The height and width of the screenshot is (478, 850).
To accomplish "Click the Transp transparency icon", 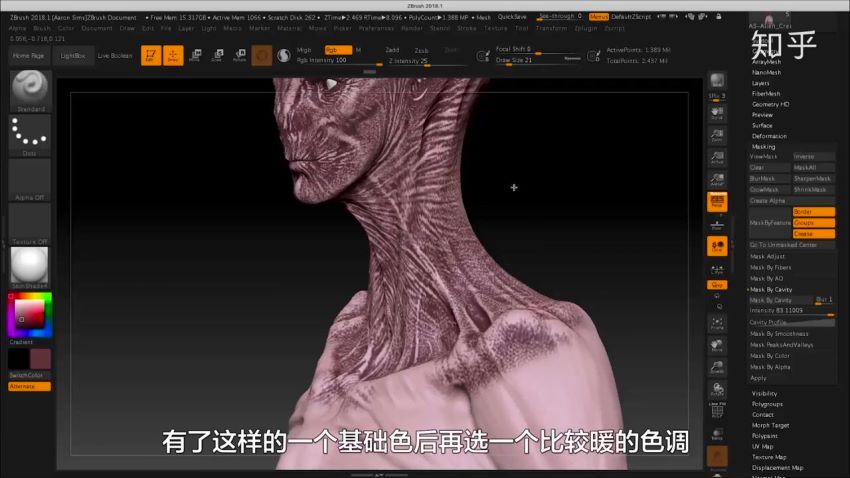I will coord(717,434).
